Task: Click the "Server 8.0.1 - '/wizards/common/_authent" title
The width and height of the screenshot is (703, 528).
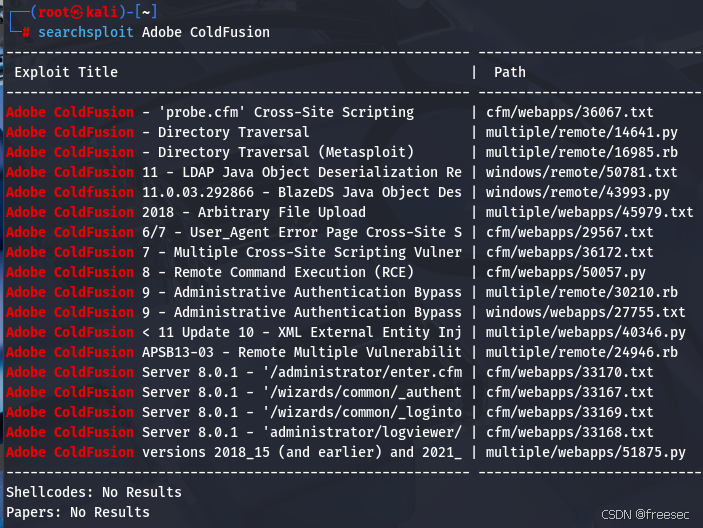Action: [302, 392]
